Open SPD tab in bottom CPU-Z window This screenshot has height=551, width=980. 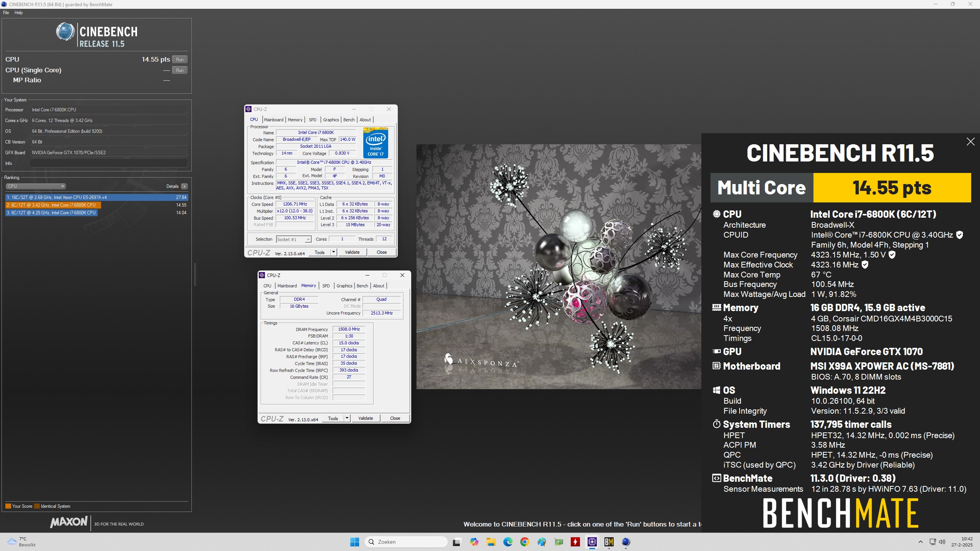click(326, 286)
